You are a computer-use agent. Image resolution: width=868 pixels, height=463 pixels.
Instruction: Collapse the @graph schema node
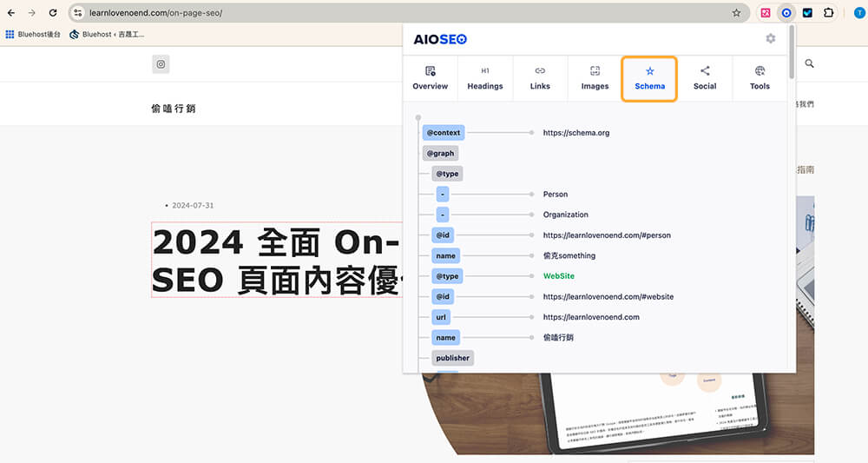point(440,154)
